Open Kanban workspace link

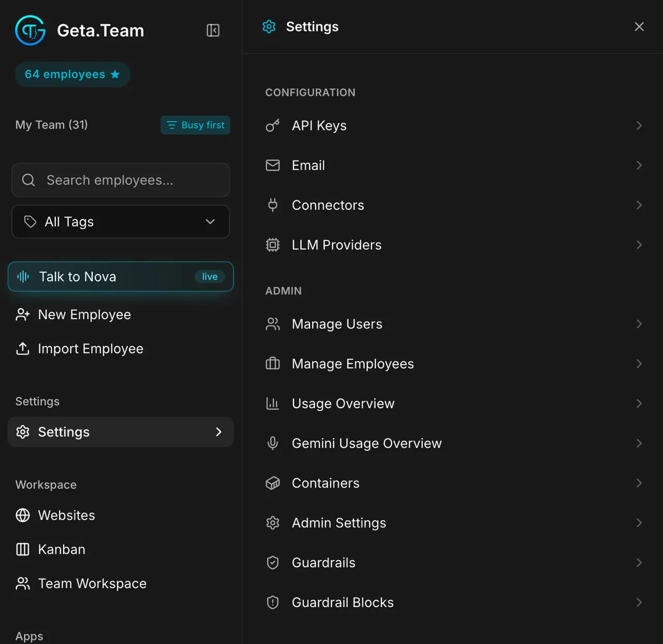(121, 549)
